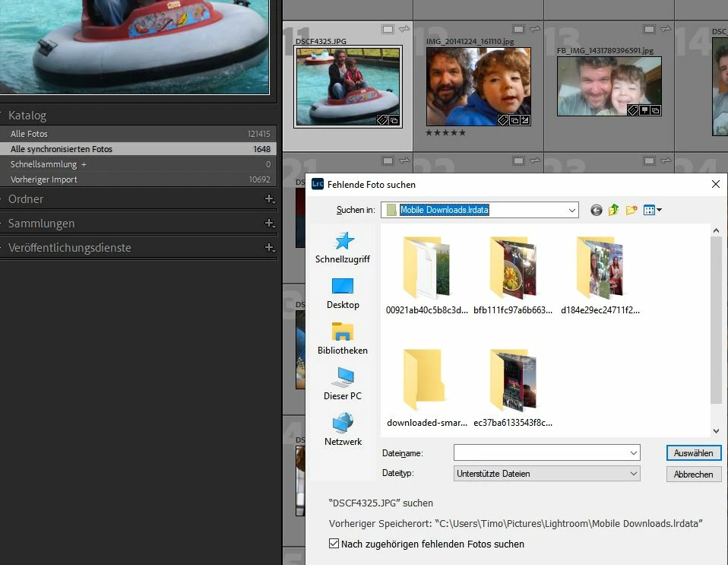
Task: Click dotted rectangle icon above FB_IMG_1431789396591.jpg
Action: (x=649, y=29)
